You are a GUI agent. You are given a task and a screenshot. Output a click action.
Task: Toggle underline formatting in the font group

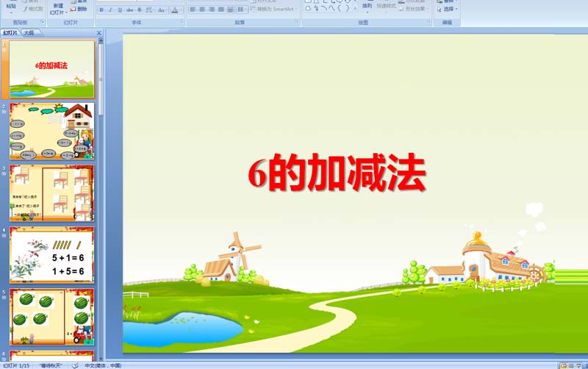pyautogui.click(x=120, y=10)
